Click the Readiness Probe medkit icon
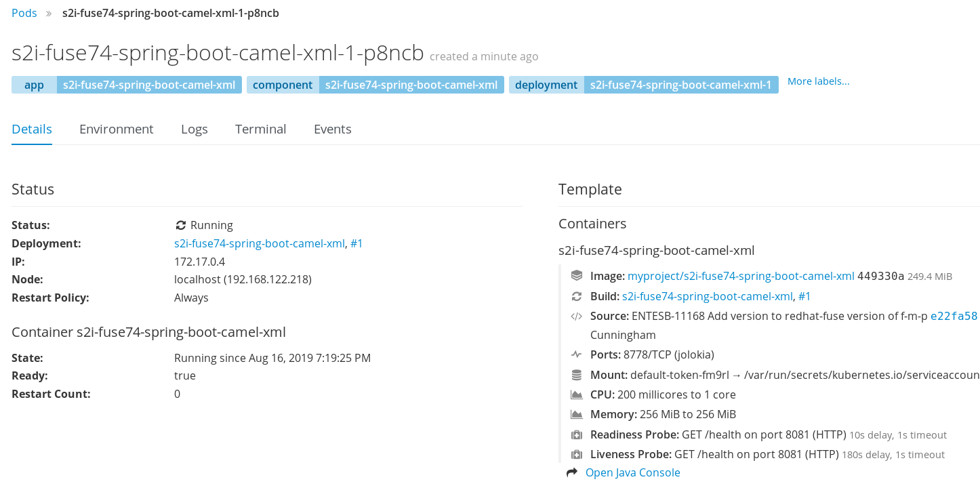The image size is (980, 488). click(577, 434)
